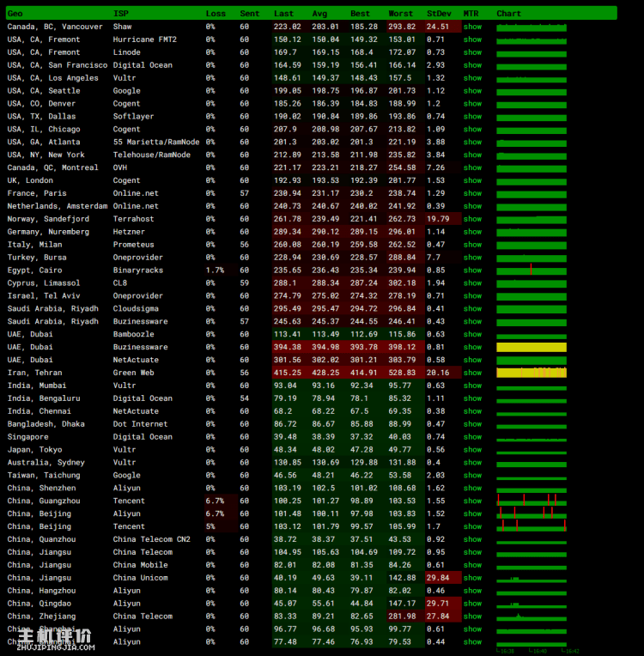
Task: Show MTR for France Paris Online.net
Action: tap(472, 193)
